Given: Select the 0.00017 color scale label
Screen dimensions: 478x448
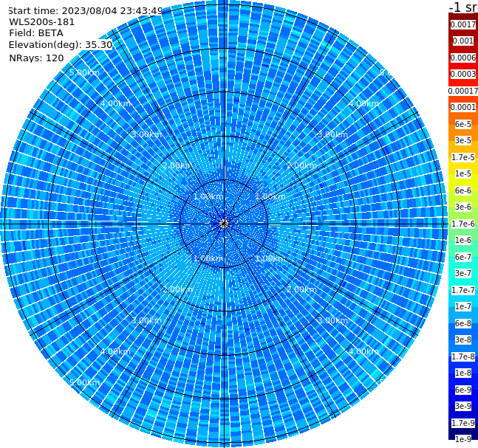Looking at the screenshot, I should click(463, 91).
